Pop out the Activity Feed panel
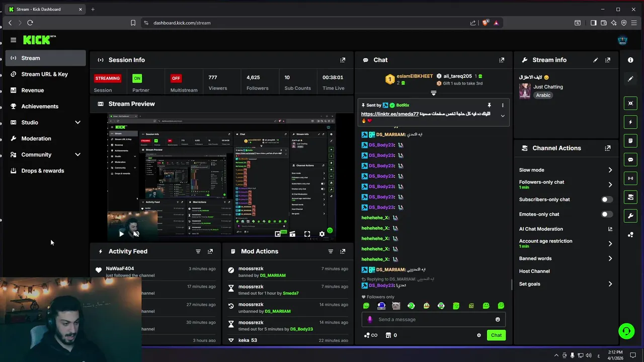 click(x=210, y=251)
